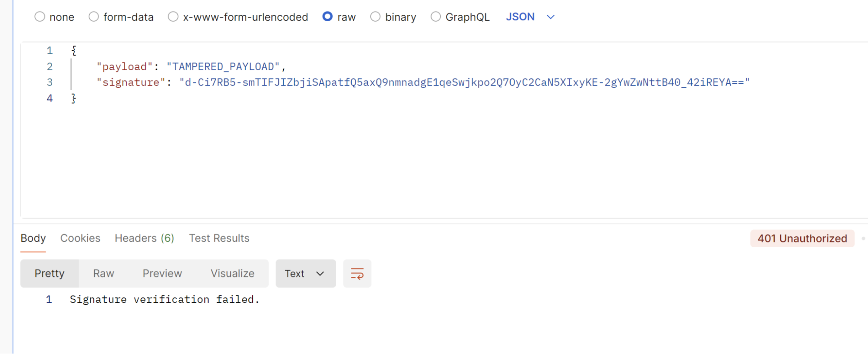Select the binary body option
The height and width of the screenshot is (354, 868).
pos(375,17)
